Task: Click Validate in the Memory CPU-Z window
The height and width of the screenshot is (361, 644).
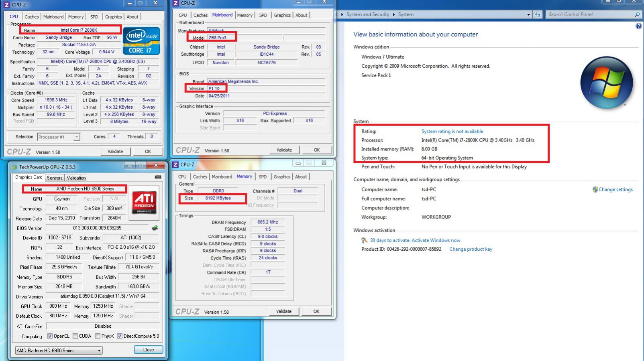Action: pyautogui.click(x=284, y=312)
